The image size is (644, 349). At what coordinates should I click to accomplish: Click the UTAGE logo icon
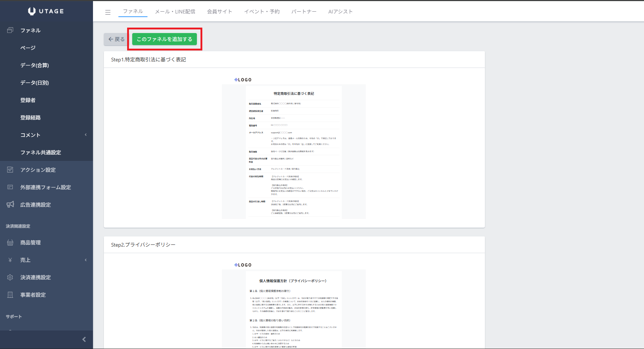pos(32,11)
